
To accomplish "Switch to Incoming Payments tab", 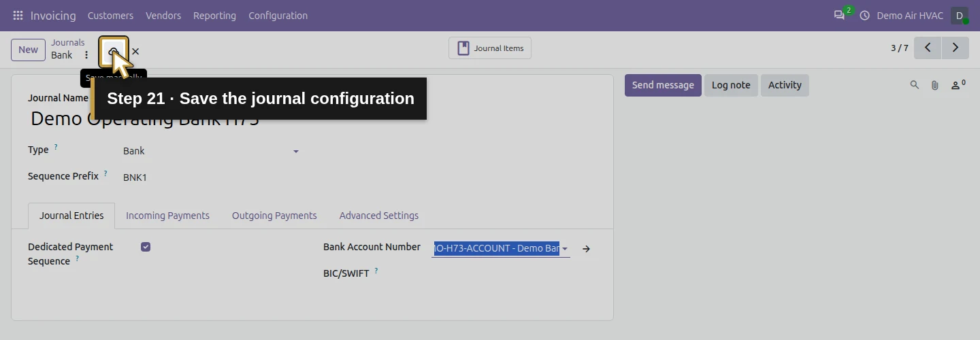I will click(x=167, y=216).
